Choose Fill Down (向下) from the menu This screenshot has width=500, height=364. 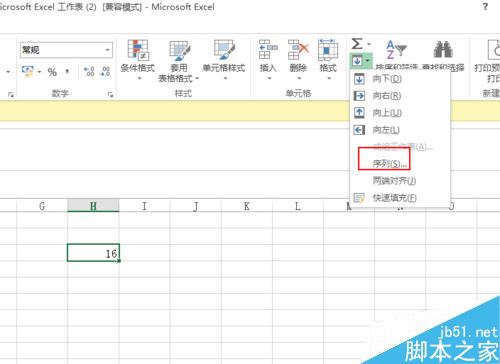point(400,79)
